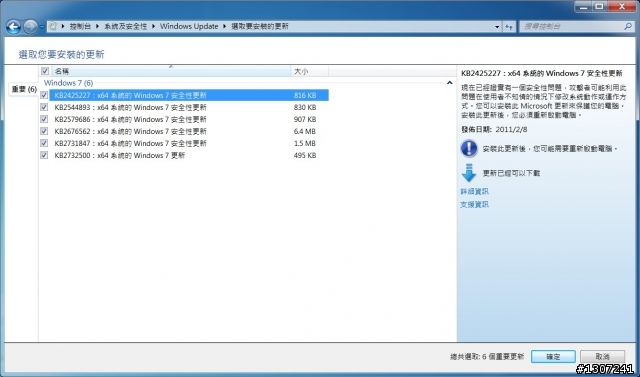Select KB2731847 update row
Screen dimensions: 640x377
tap(189, 143)
